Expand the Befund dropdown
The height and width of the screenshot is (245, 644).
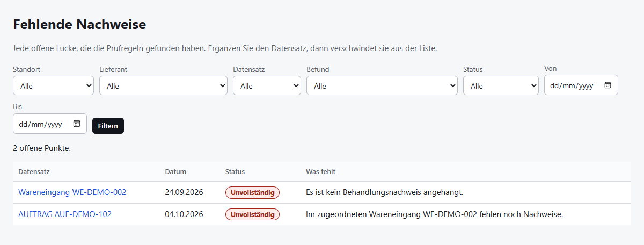(382, 85)
